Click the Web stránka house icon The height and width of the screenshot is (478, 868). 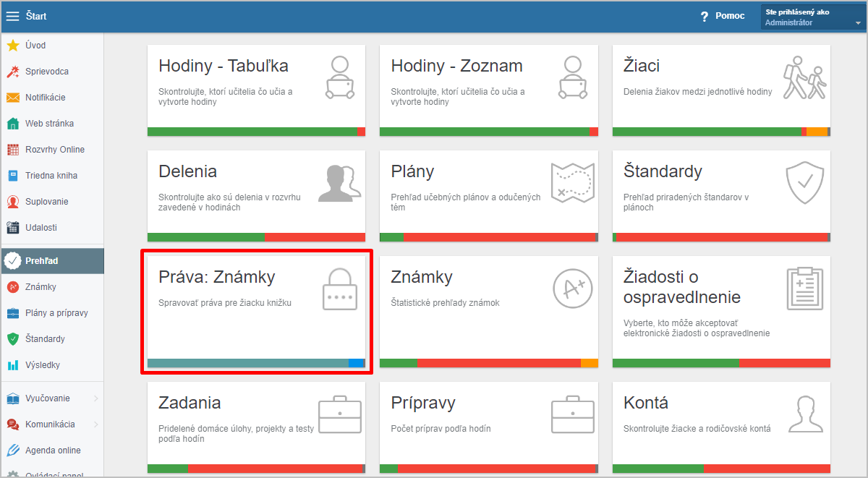click(x=12, y=124)
